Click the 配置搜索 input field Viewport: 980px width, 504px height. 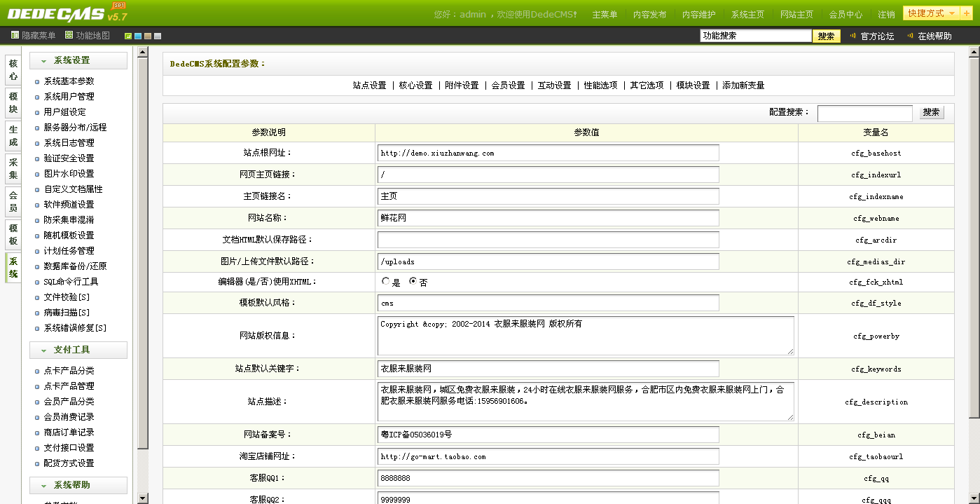click(864, 113)
